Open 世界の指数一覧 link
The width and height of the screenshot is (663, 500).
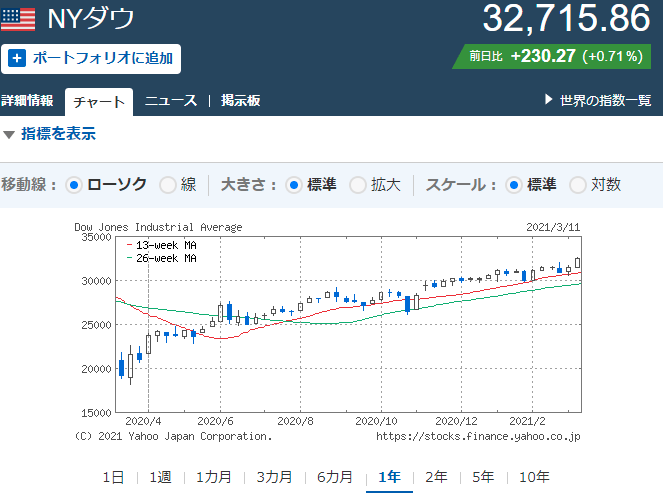pyautogui.click(x=605, y=101)
